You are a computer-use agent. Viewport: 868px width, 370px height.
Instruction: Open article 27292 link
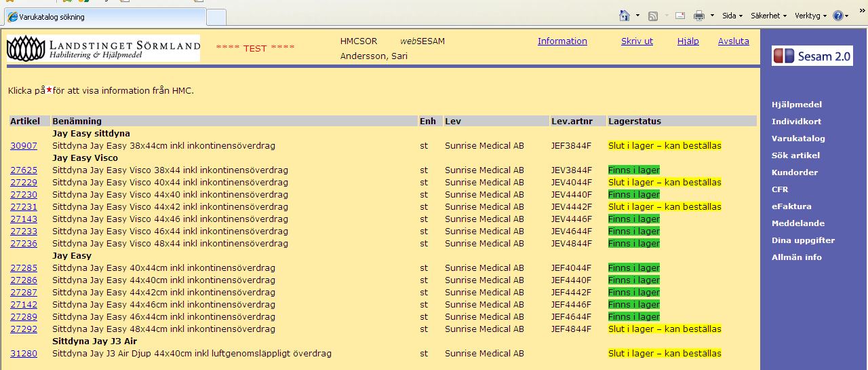click(x=24, y=329)
